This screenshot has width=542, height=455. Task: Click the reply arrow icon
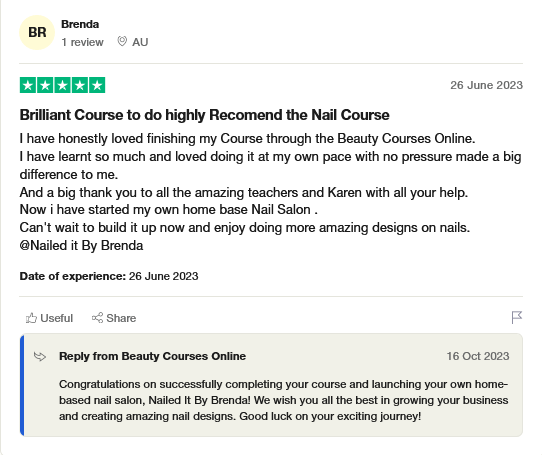pyautogui.click(x=40, y=356)
